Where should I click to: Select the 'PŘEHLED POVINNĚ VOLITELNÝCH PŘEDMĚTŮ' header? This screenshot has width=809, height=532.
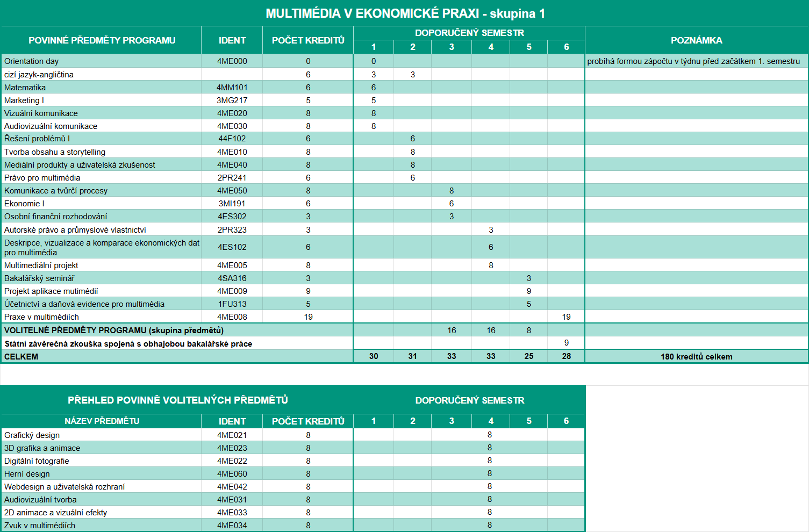click(177, 400)
